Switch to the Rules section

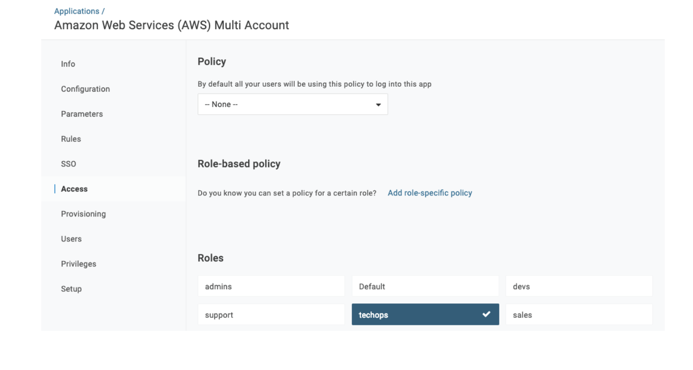(x=71, y=139)
